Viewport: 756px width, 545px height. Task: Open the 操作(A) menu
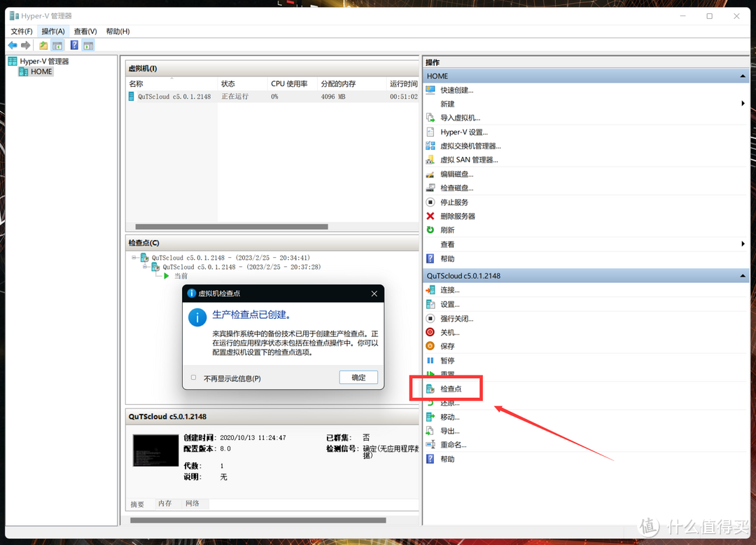pyautogui.click(x=53, y=32)
